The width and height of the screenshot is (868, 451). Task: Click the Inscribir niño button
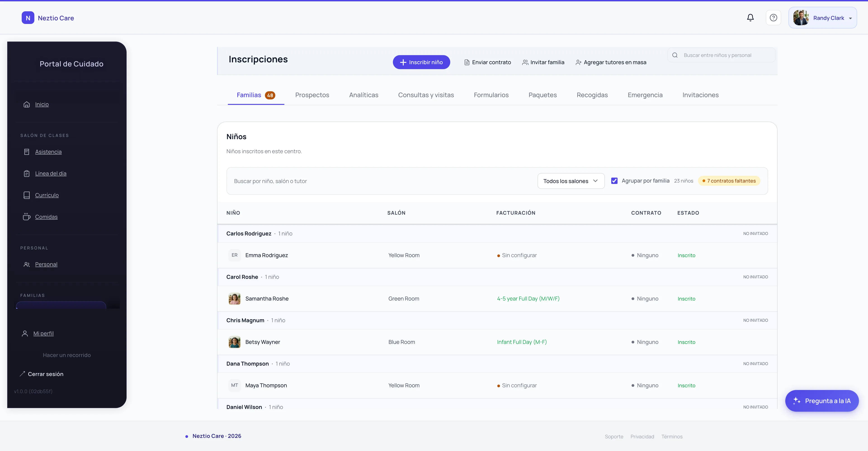(421, 62)
